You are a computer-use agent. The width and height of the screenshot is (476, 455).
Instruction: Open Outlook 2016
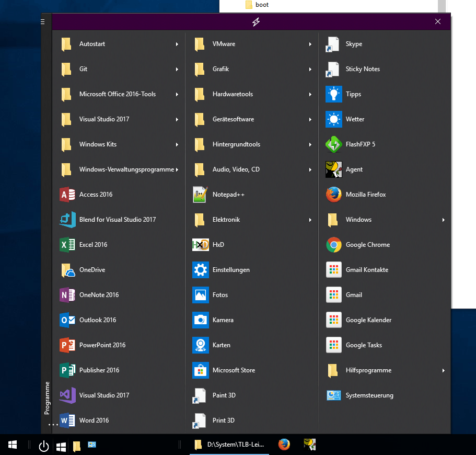[97, 320]
